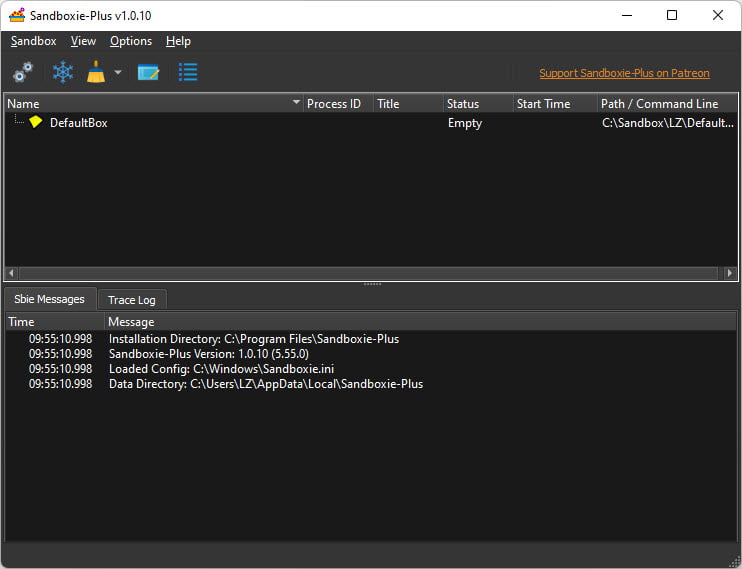
Task: Sort by the Process ID column header
Action: click(338, 104)
